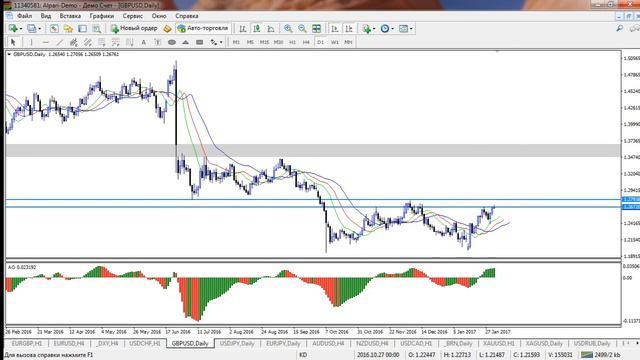Select the Fibonacci retracement tool
The width and height of the screenshot is (640, 360).
pyautogui.click(x=102, y=42)
